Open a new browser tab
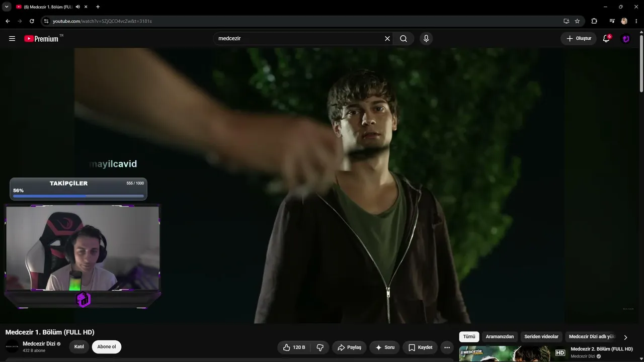The height and width of the screenshot is (362, 644). tap(98, 7)
